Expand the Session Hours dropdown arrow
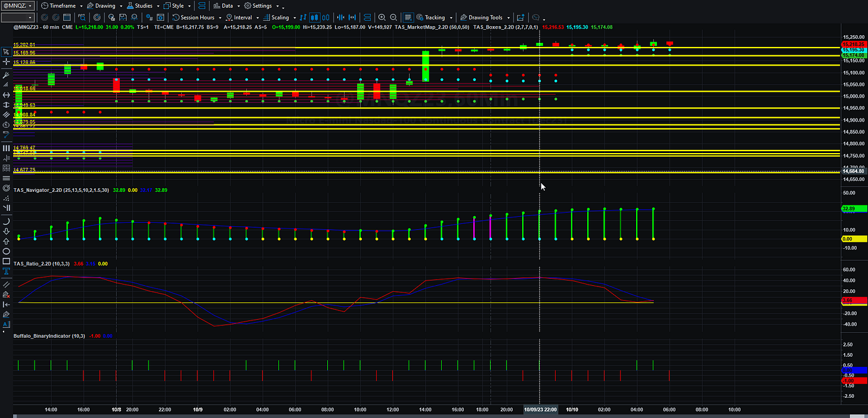 point(220,18)
